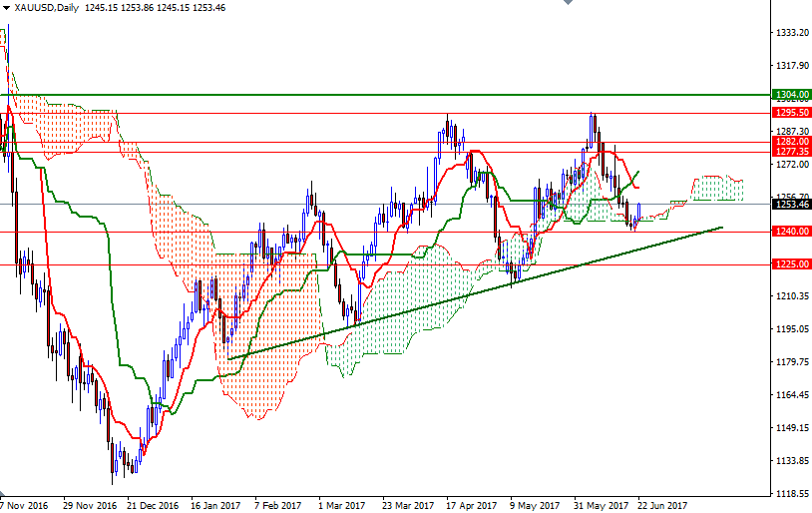
Task: Click the chart shift triangle marker at top
Action: click(566, 4)
